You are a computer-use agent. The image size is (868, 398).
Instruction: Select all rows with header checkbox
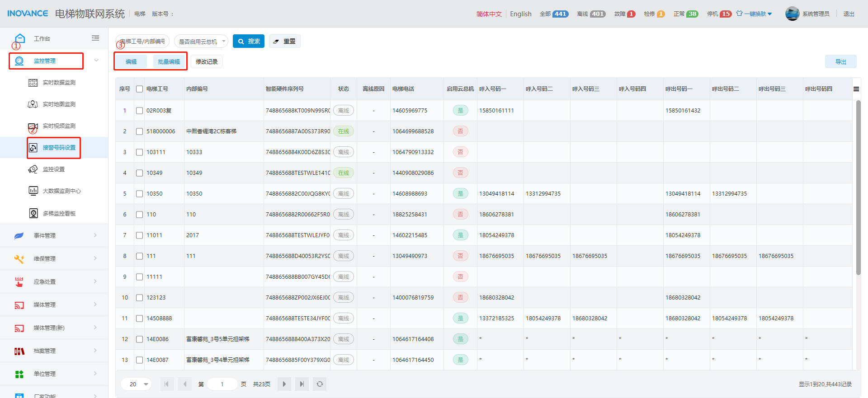click(x=139, y=89)
